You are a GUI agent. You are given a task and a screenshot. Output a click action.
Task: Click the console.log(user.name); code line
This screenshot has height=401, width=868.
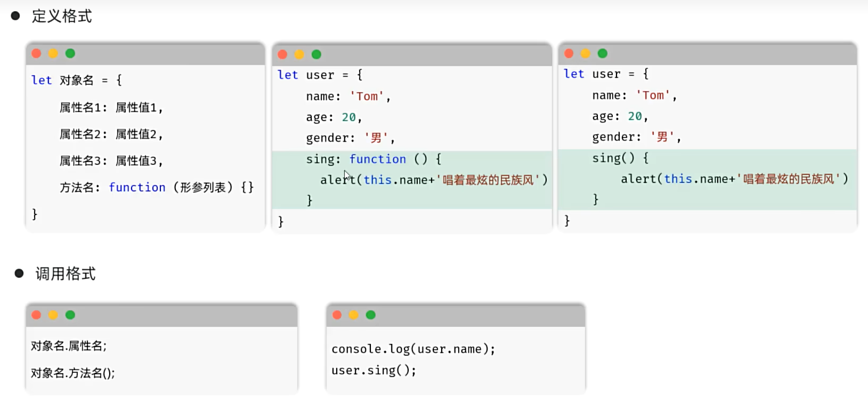[413, 349]
